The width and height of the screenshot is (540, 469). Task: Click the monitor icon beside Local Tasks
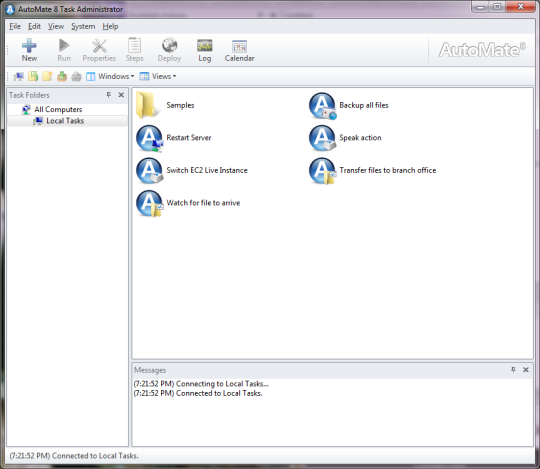(38, 121)
